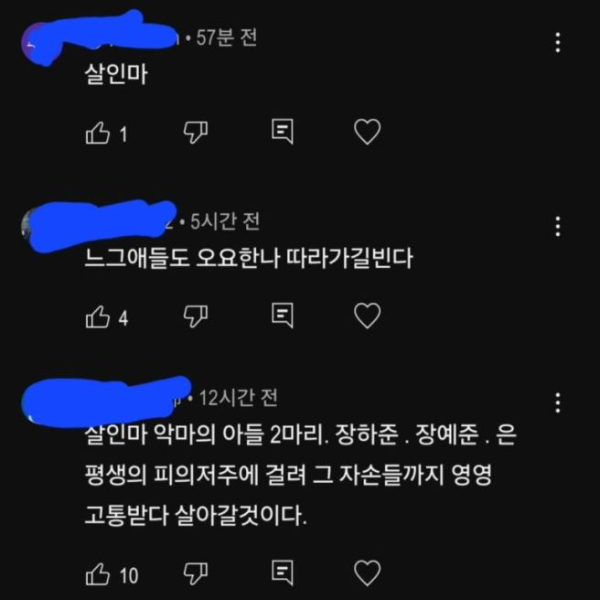Dislike the 12시간 전 comment
The height and width of the screenshot is (600, 600).
196,574
